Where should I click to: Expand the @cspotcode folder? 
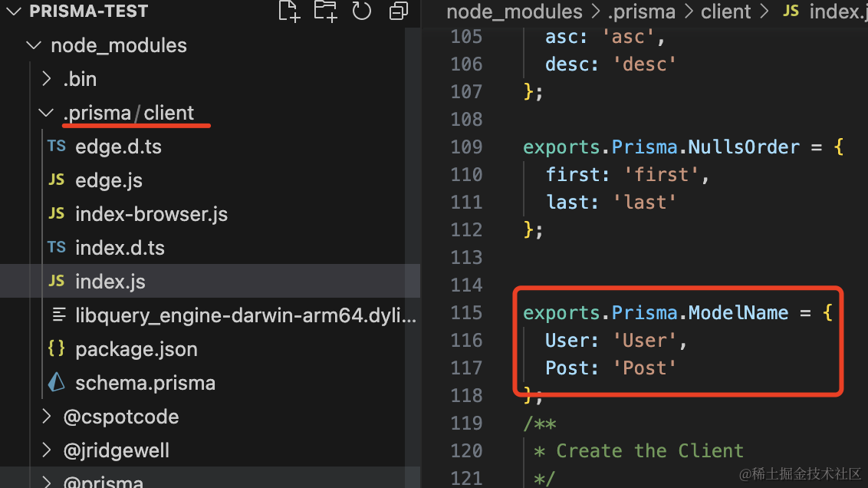point(48,417)
